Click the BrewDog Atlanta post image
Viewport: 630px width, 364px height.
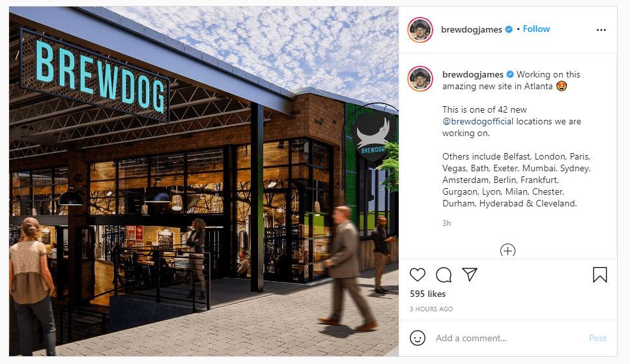[x=204, y=181]
